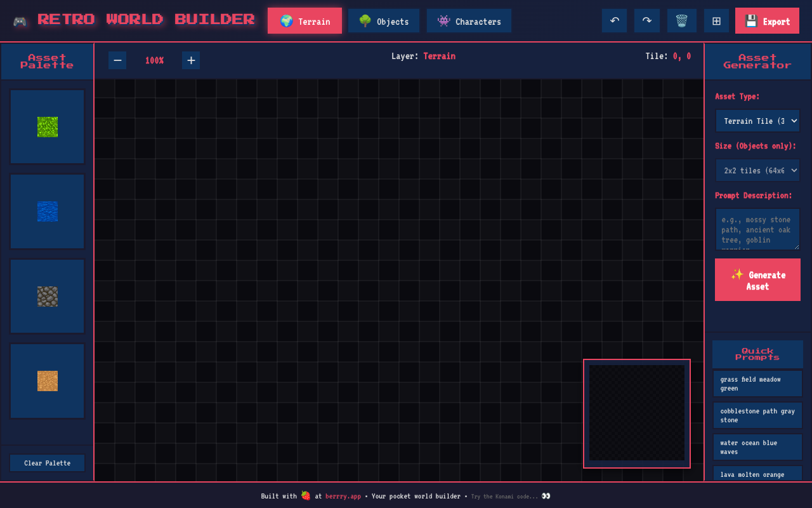Switch to the Objects tab
This screenshot has width=812, height=508.
click(x=384, y=21)
